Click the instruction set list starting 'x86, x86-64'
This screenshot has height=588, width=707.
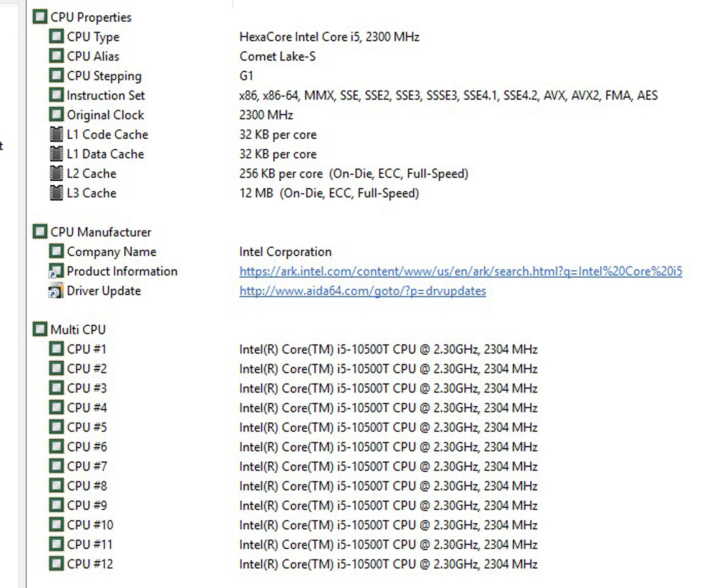pos(448,95)
